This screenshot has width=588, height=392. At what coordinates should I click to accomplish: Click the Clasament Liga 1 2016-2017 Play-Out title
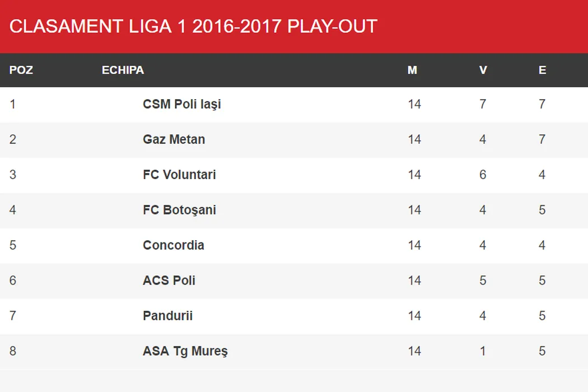(x=193, y=26)
